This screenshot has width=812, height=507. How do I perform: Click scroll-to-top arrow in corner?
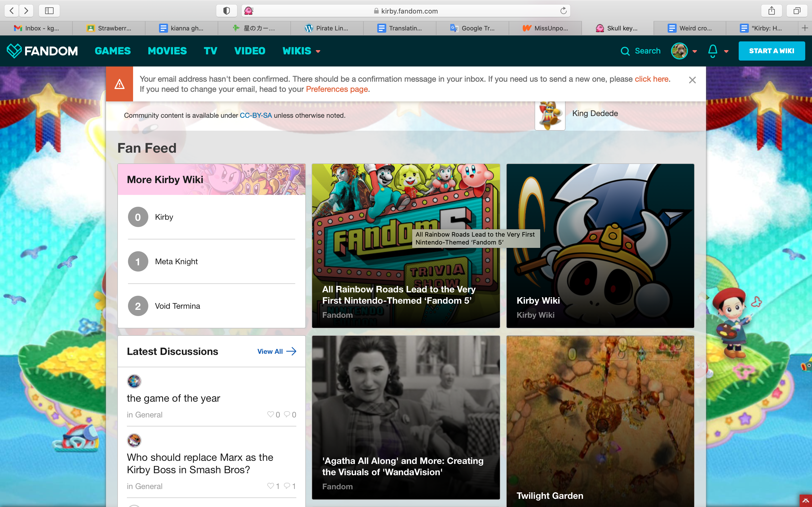[x=805, y=501]
